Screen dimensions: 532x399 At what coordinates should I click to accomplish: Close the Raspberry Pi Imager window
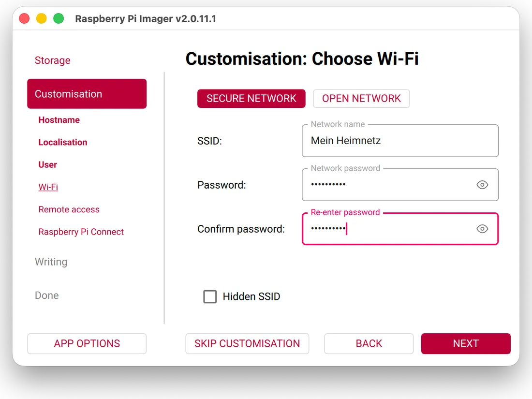[24, 18]
